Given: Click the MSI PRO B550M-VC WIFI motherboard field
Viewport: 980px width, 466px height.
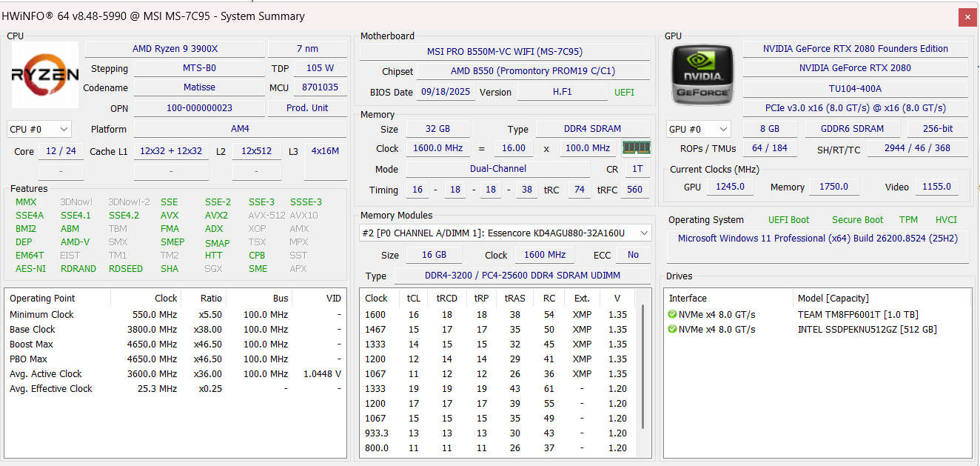Looking at the screenshot, I should (505, 52).
